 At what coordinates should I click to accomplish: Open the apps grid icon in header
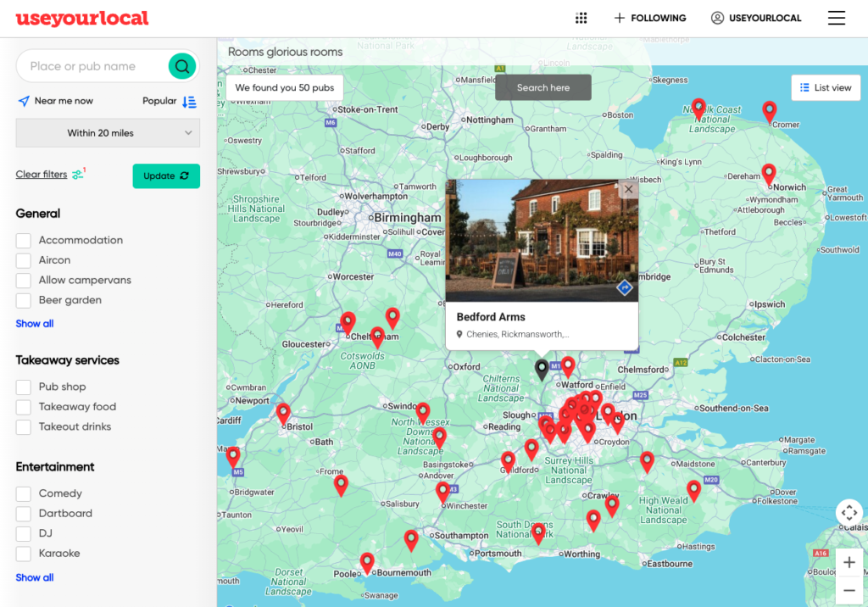(x=581, y=18)
